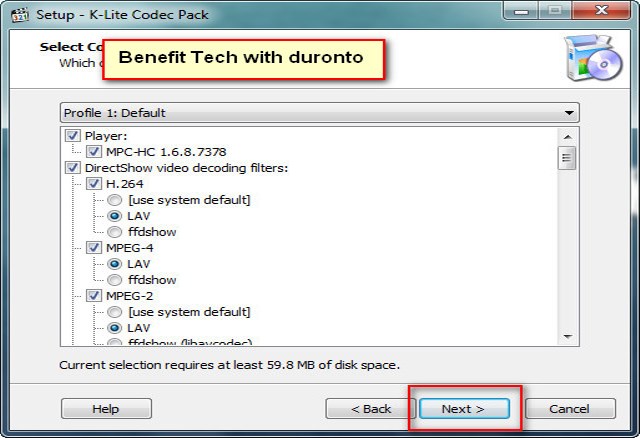640x438 pixels.
Task: Proceed with the Next > button
Action: 464,409
